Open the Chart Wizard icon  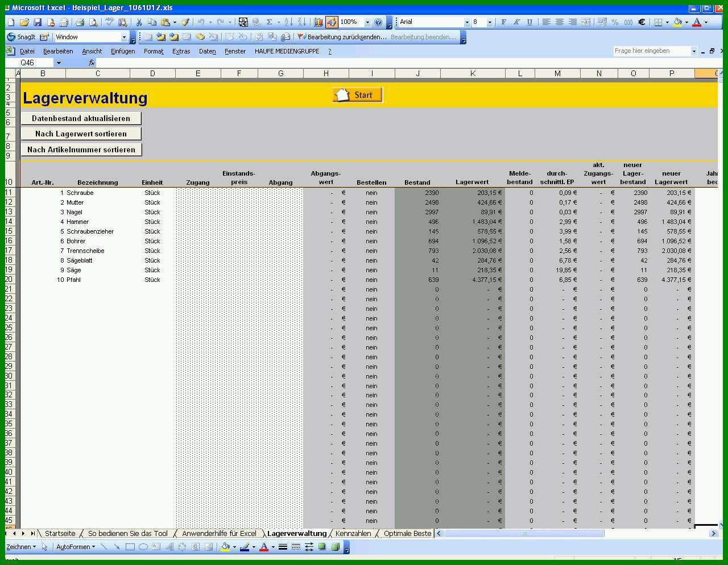[x=318, y=22]
